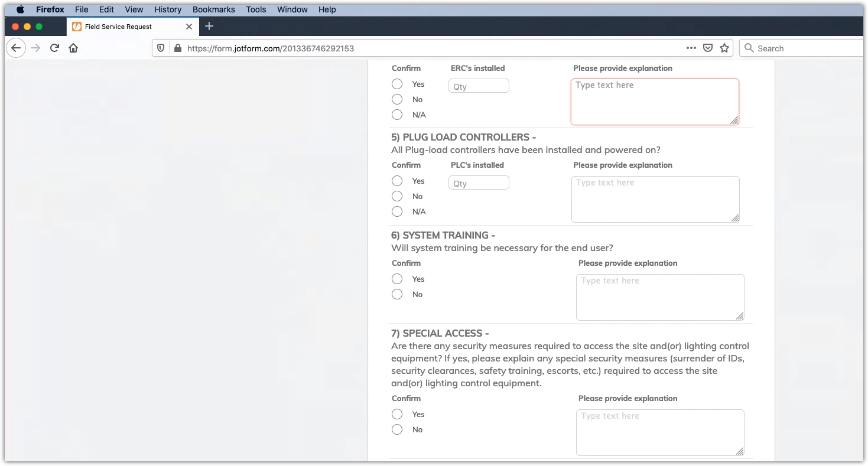This screenshot has height=466, width=868.
Task: Switch to the Field Service Request tab
Action: pyautogui.click(x=124, y=27)
